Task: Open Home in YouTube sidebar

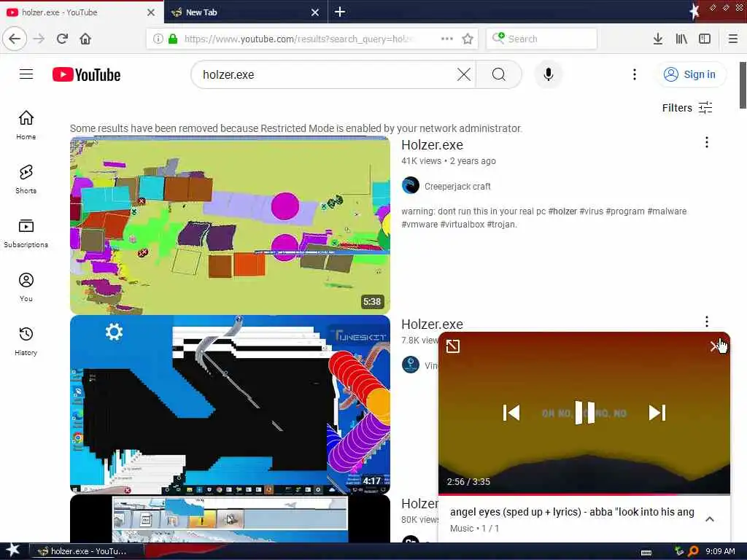Action: tap(26, 125)
